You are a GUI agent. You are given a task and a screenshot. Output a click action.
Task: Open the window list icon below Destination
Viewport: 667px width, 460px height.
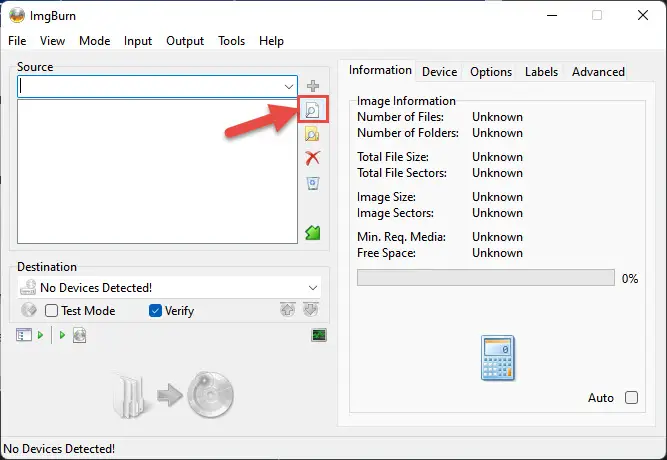24,335
